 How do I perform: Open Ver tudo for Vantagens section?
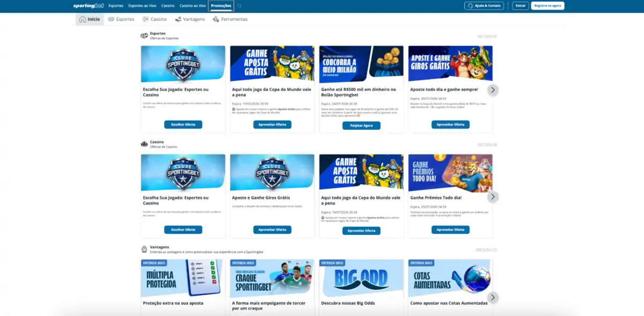487,249
